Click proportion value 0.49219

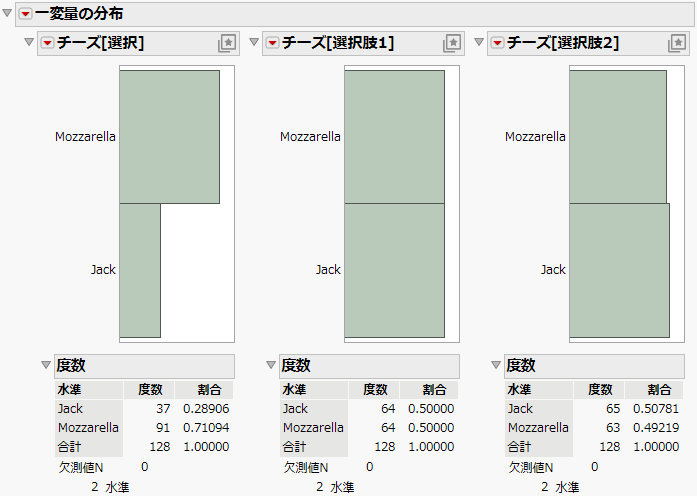(656, 428)
